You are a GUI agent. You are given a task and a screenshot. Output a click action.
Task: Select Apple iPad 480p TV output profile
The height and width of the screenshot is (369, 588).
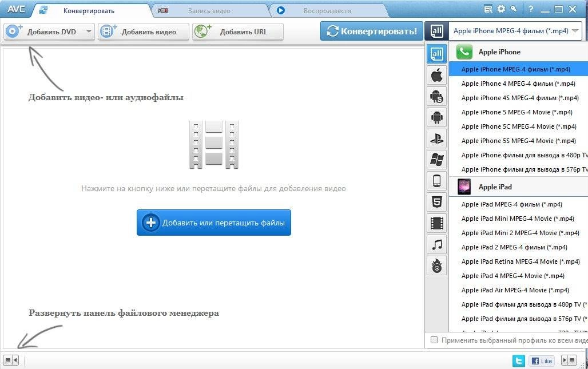(x=518, y=304)
